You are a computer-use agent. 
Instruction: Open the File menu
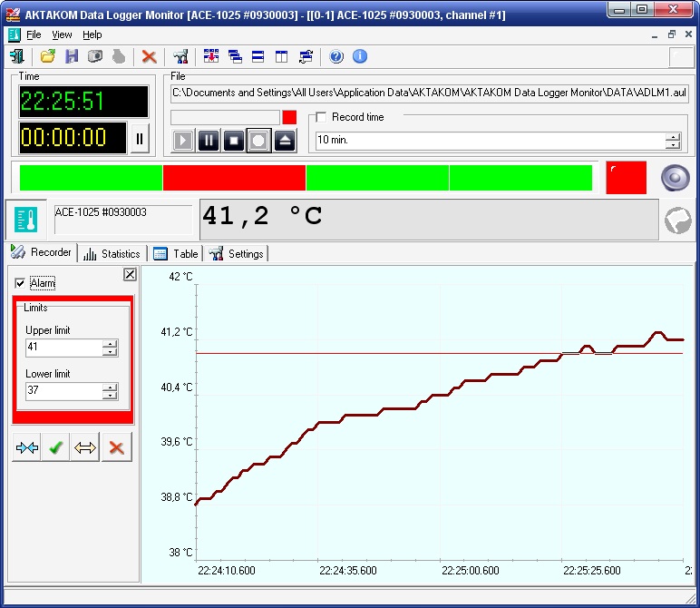point(34,34)
